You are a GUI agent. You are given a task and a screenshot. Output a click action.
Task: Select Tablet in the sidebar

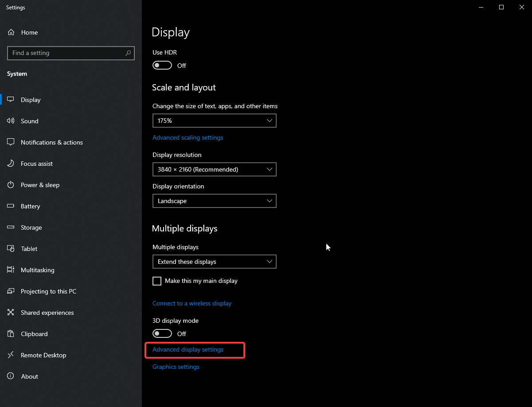[x=71, y=249]
